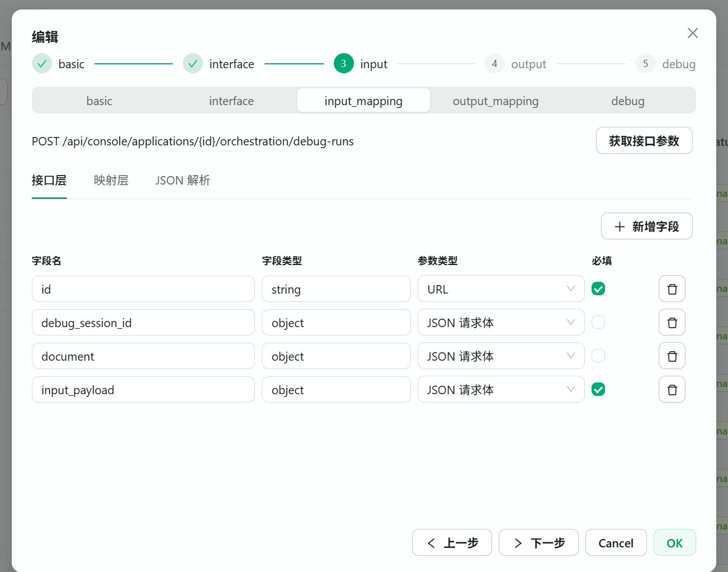Go to completed interface step icon
Screen dimensions: 728x572
coord(193,64)
